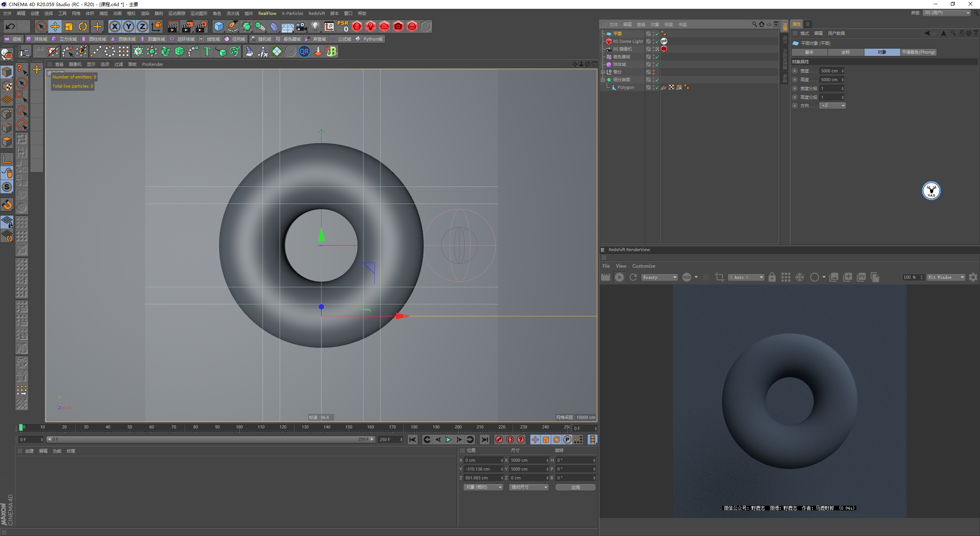Image resolution: width=980 pixels, height=536 pixels.
Task: Expand the 备份 tree item
Action: pos(603,72)
